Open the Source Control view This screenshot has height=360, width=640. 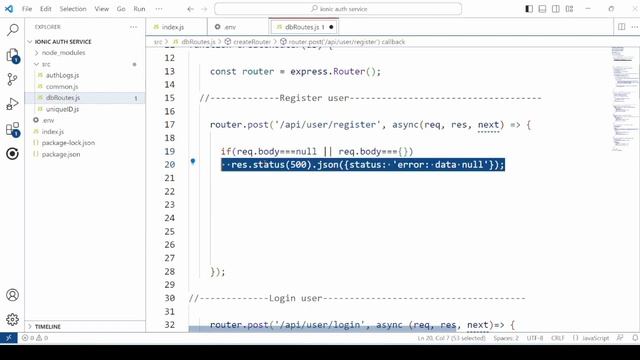click(13, 79)
